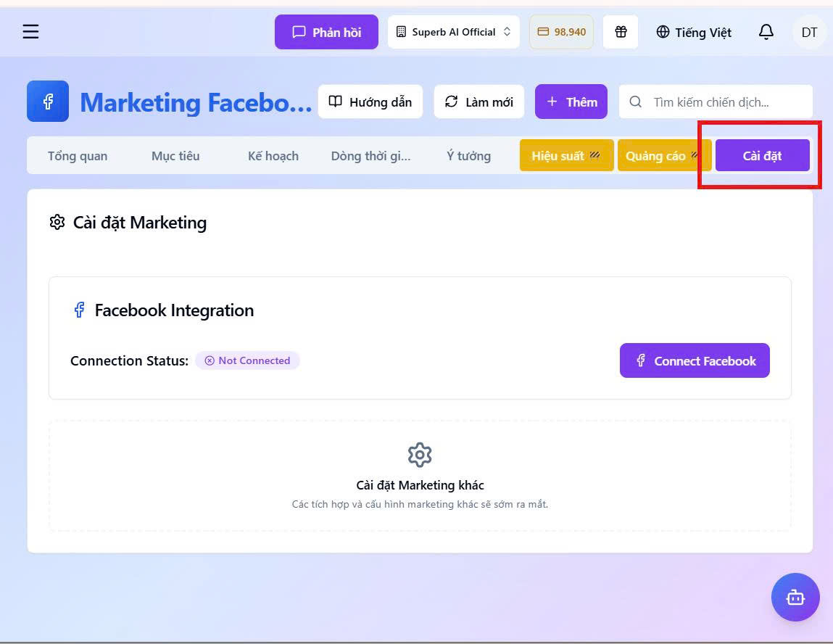Click the Tìm kiếm chiến dịch search field
833x644 pixels.
tap(716, 102)
